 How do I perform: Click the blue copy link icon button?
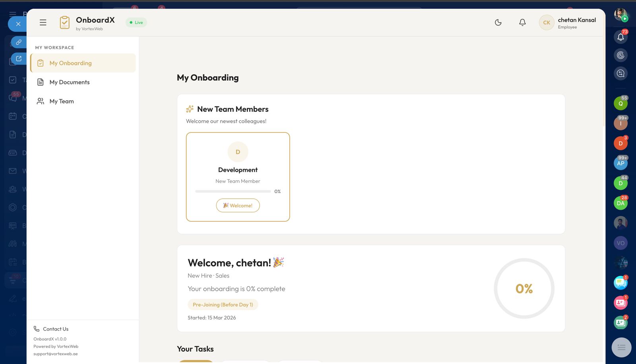click(19, 42)
